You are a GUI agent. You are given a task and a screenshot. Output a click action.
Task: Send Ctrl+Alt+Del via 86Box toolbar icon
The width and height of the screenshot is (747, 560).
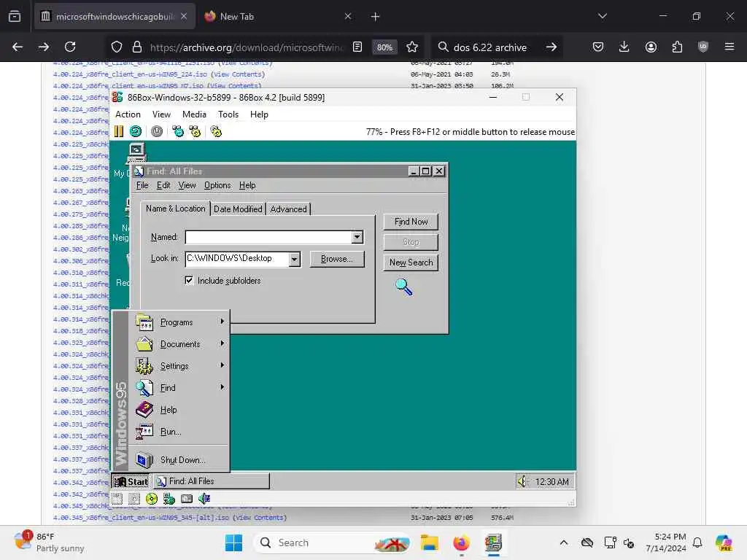point(178,131)
